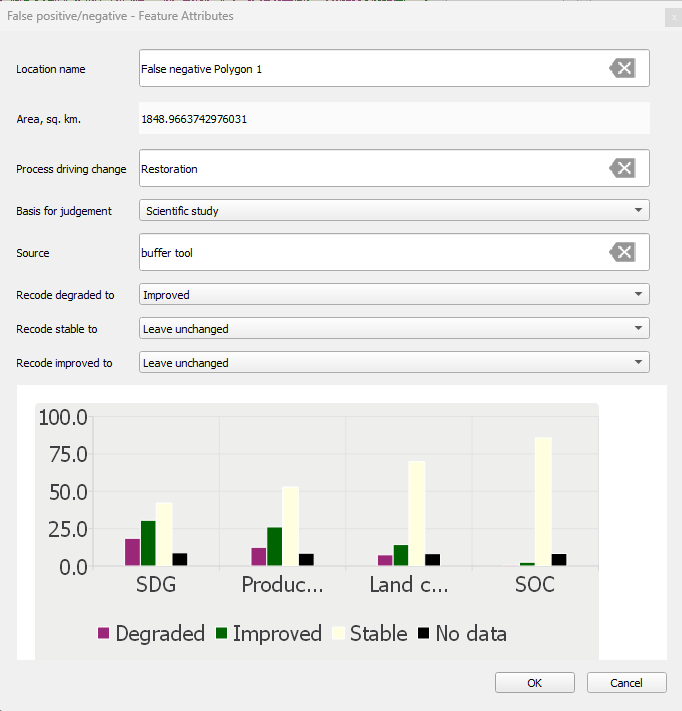The height and width of the screenshot is (711, 682).
Task: Cancel the feature attributes dialog
Action: pos(627,683)
